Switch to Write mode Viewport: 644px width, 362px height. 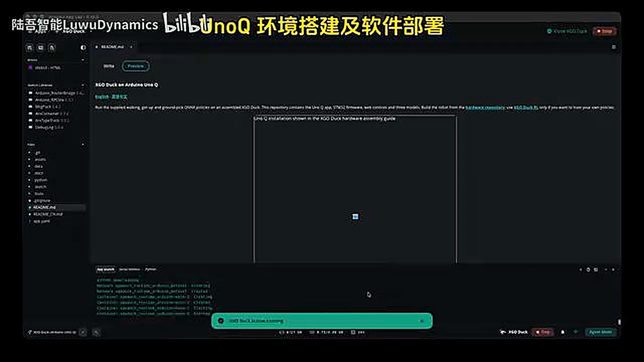pos(109,66)
